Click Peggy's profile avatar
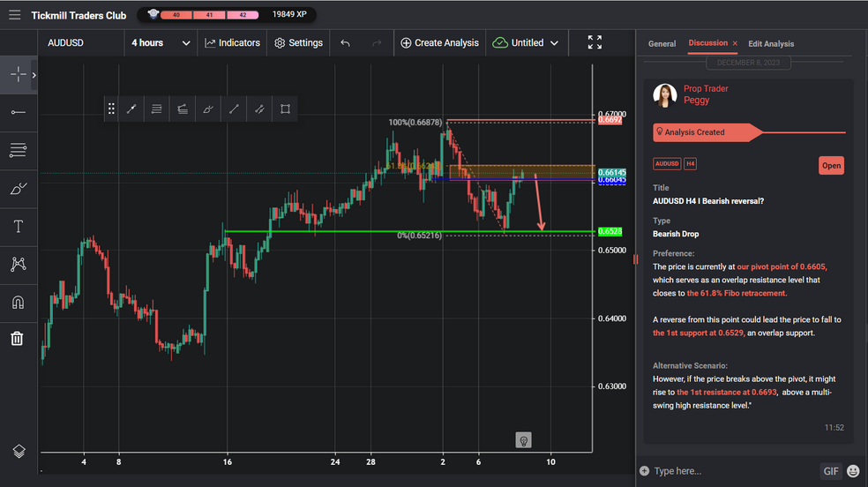Image resolution: width=868 pixels, height=487 pixels. (x=665, y=95)
